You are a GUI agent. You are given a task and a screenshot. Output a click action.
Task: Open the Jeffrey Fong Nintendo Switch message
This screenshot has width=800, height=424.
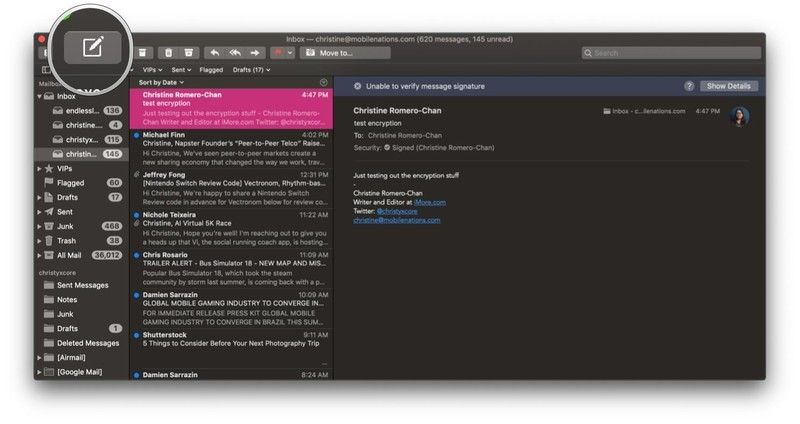click(231, 188)
